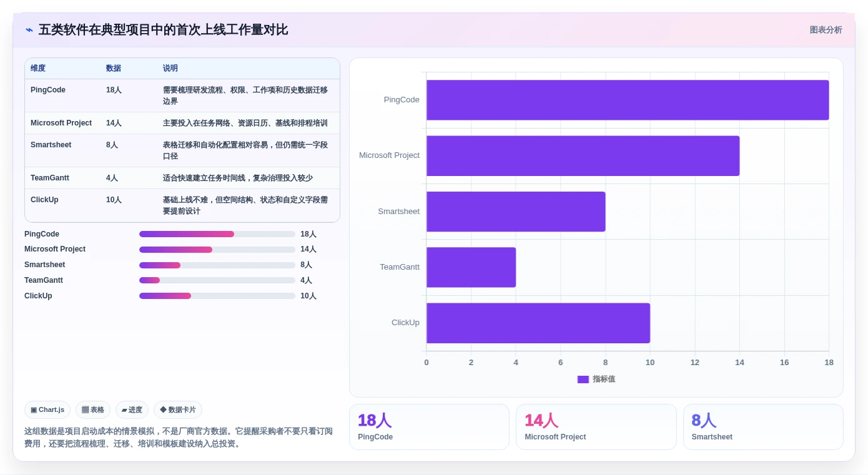This screenshot has width=868, height=475.
Task: Click TeamGantt description 适合快速建立任务时间线
Action: [238, 178]
